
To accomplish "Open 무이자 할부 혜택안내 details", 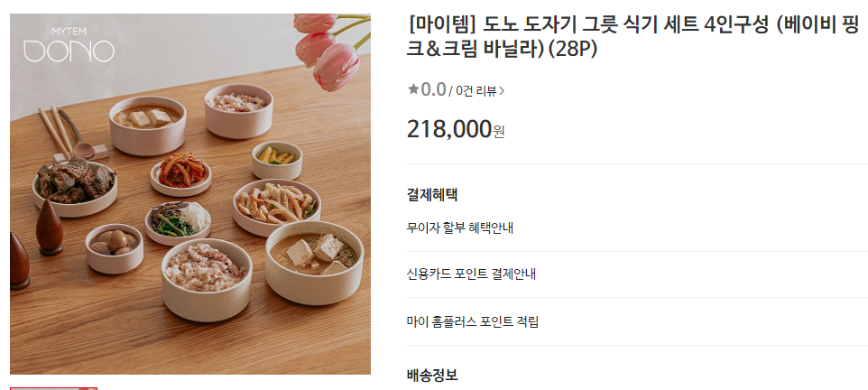I will tap(460, 227).
